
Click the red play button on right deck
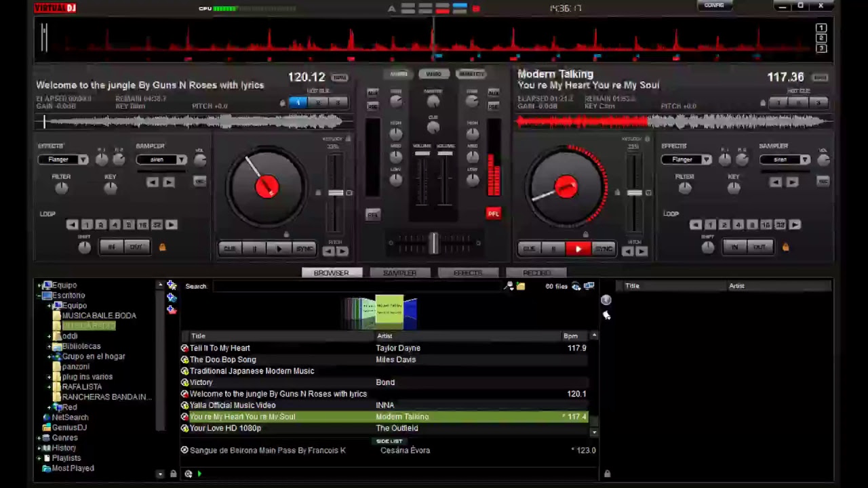tap(578, 249)
